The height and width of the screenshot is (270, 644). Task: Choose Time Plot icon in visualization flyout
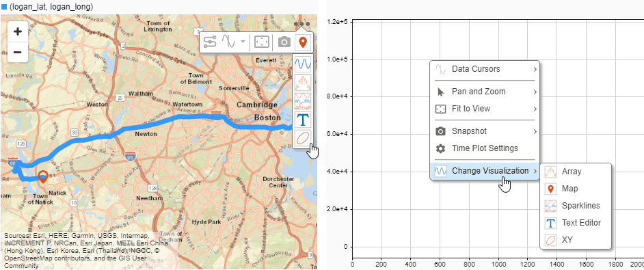click(303, 64)
